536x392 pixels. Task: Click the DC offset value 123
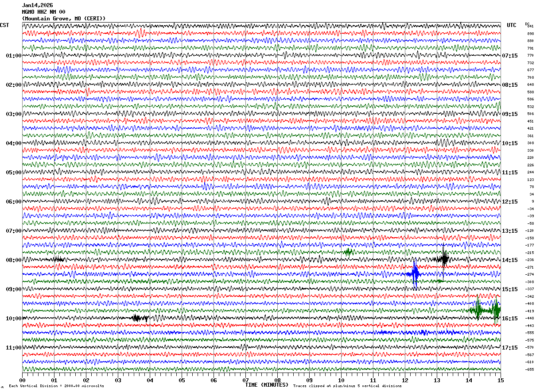point(530,180)
